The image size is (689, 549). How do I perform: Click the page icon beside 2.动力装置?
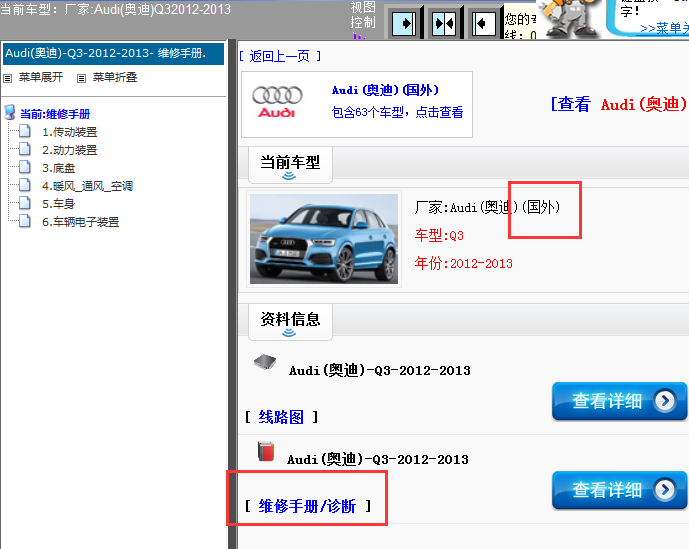(x=25, y=149)
